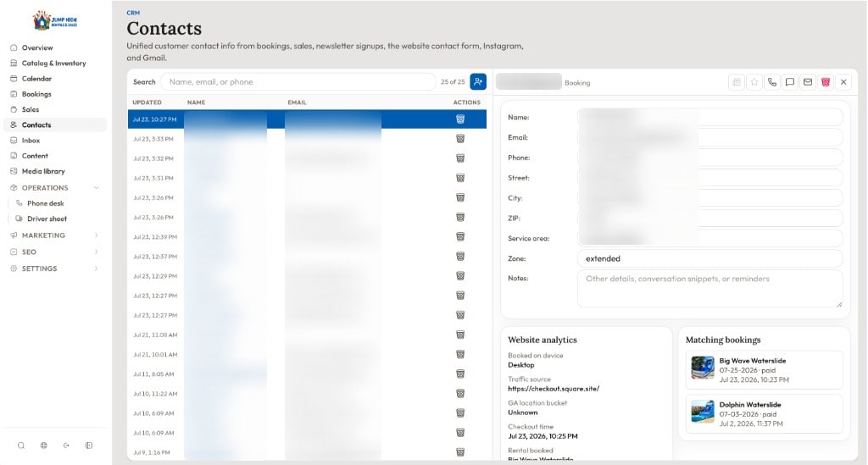868x465 pixels.
Task: Open the Dolphin Waterslide booking card
Action: (x=764, y=414)
